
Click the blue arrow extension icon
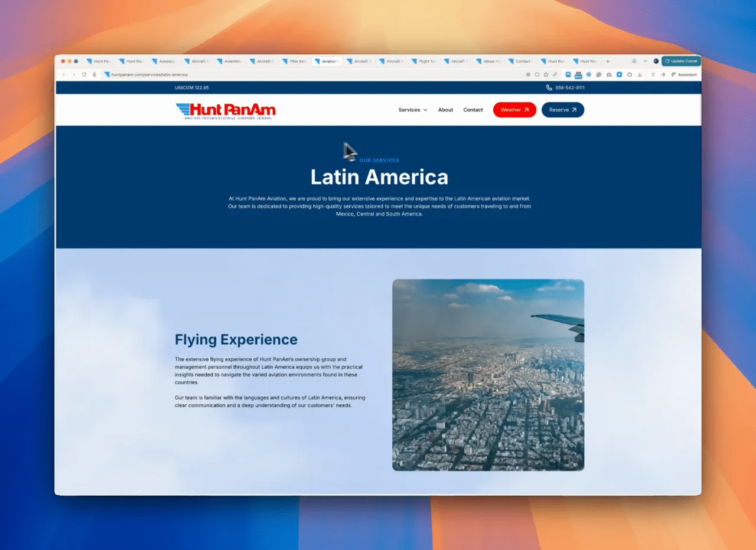[x=620, y=74]
